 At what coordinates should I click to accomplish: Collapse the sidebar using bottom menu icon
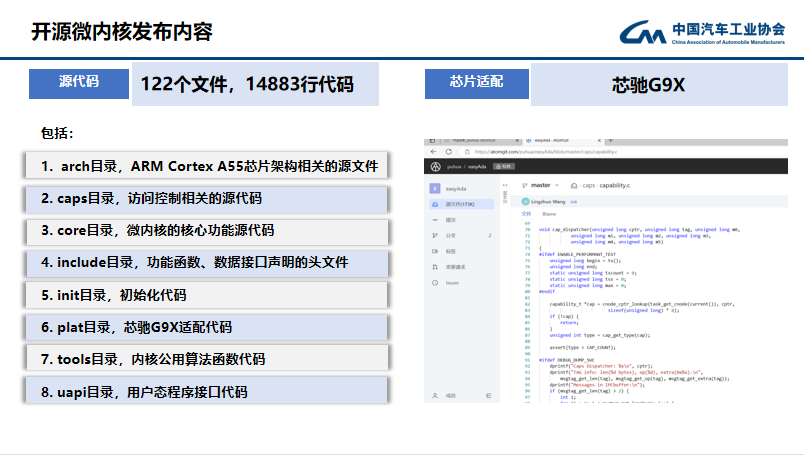coord(488,395)
